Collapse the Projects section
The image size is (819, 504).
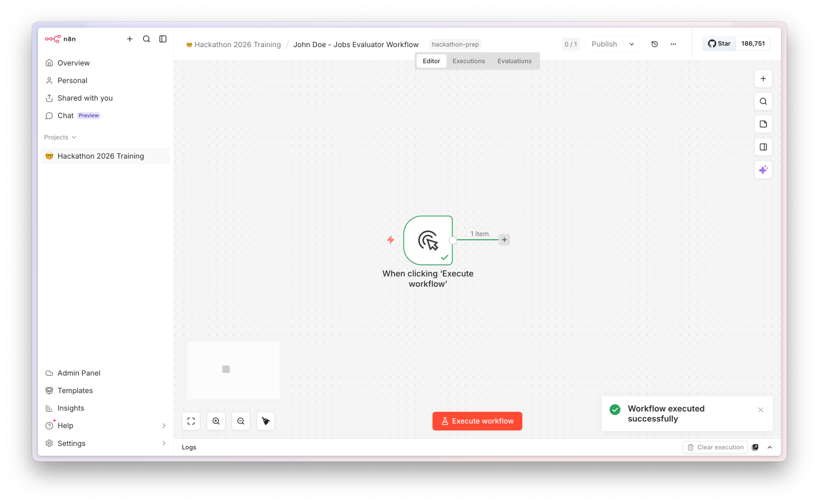pyautogui.click(x=60, y=137)
